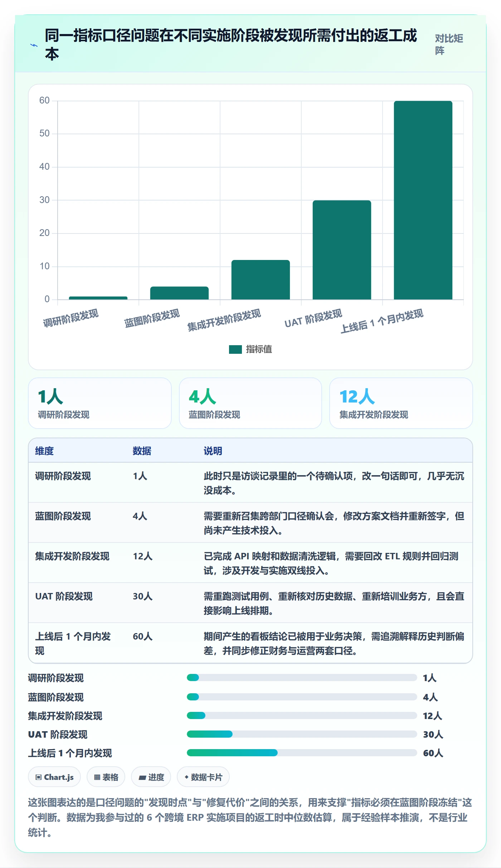Screen dimensions: 501x868
Task: Select the 上线后 1 个月内发现 table row label
Action: 73,643
